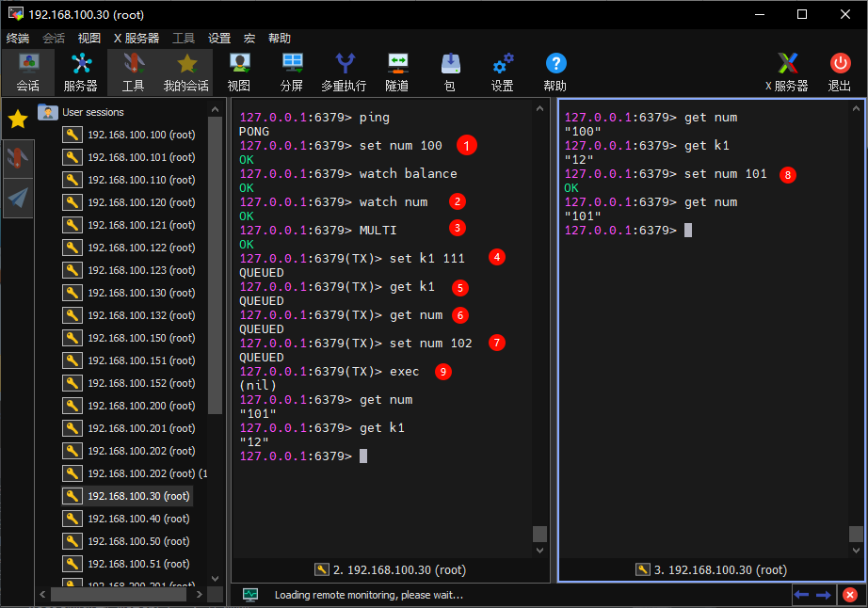This screenshot has width=868, height=608.
Task: Select the User sessions folder
Action: (x=81, y=112)
